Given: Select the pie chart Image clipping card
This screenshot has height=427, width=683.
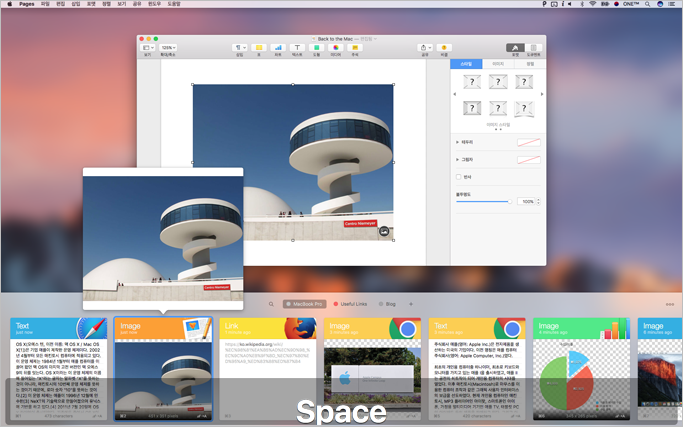Looking at the screenshot, I should click(x=582, y=369).
